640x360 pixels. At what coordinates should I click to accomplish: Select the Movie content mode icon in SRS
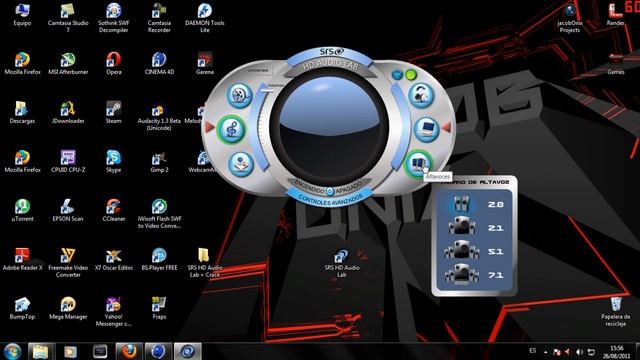[x=240, y=96]
